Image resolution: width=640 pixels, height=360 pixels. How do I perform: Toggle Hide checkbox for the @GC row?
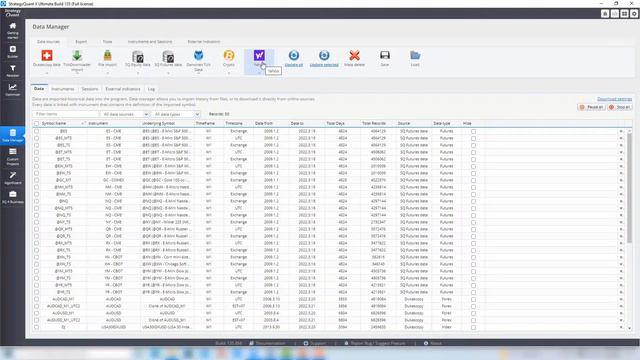473,180
